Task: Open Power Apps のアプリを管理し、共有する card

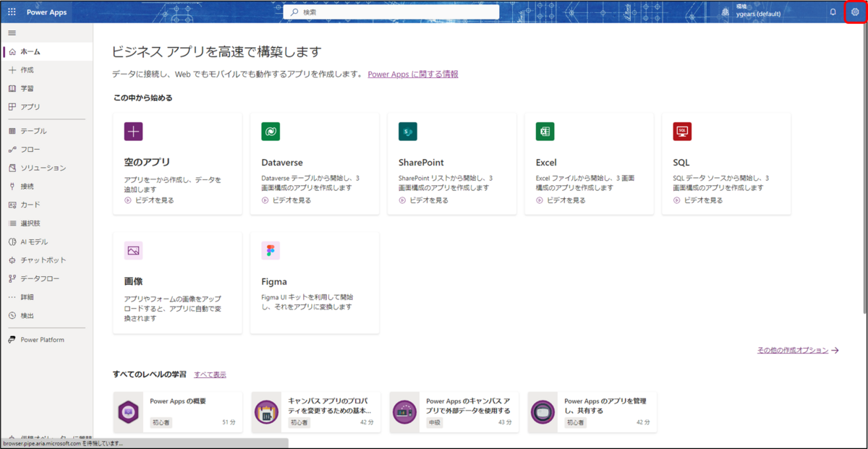Action: click(x=592, y=412)
